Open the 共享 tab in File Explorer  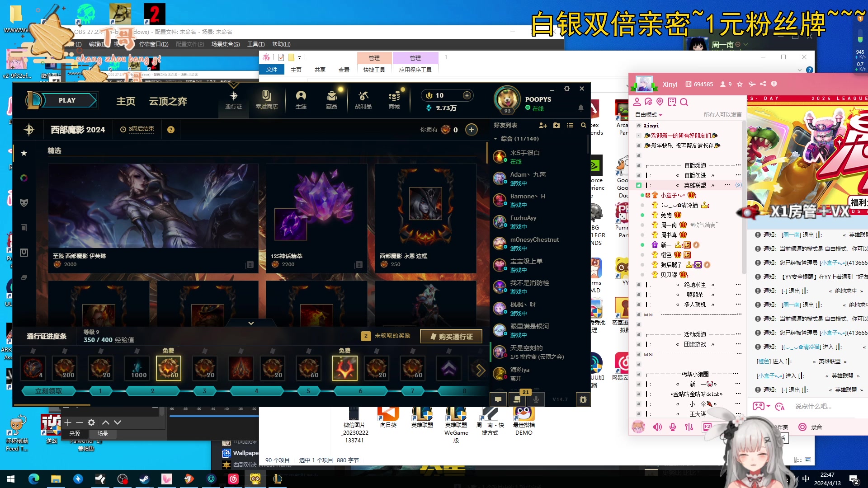coord(320,70)
